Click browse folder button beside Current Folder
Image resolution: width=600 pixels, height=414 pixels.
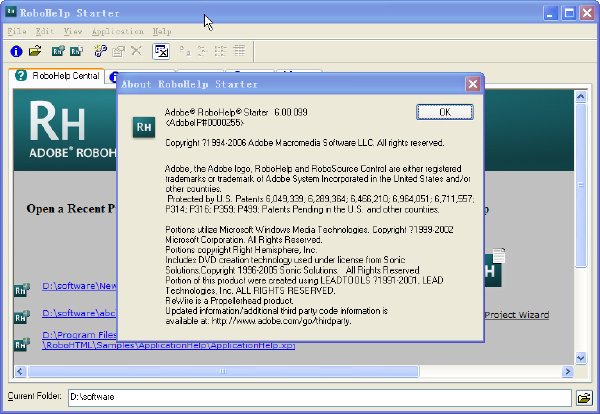pyautogui.click(x=584, y=398)
